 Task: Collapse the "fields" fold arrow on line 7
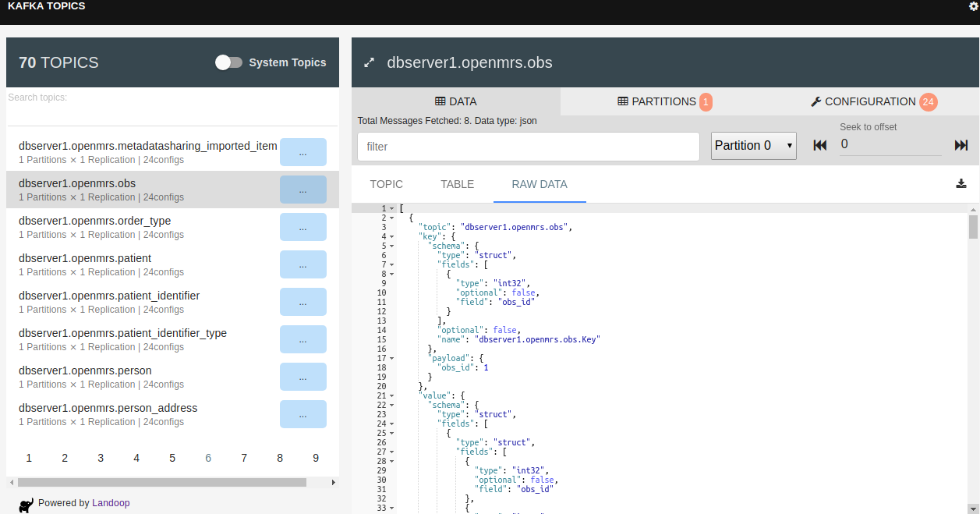[392, 264]
